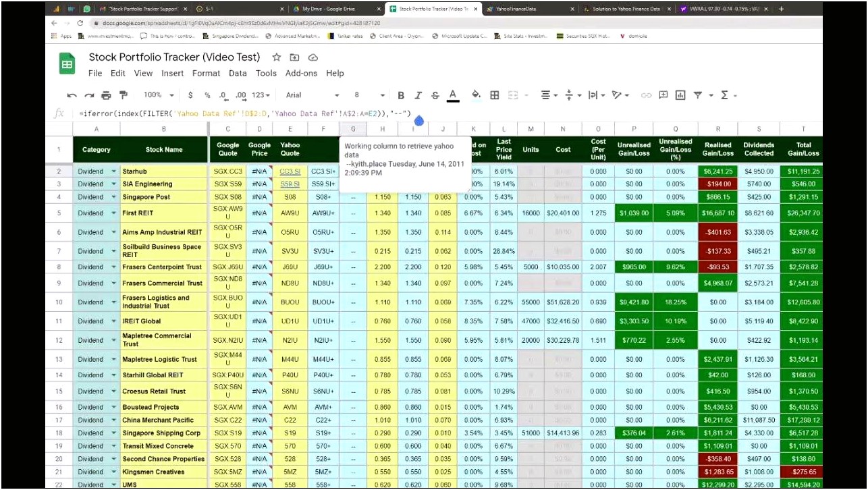Image resolution: width=868 pixels, height=490 pixels.
Task: Open the horizontal align dropdown
Action: coord(549,95)
